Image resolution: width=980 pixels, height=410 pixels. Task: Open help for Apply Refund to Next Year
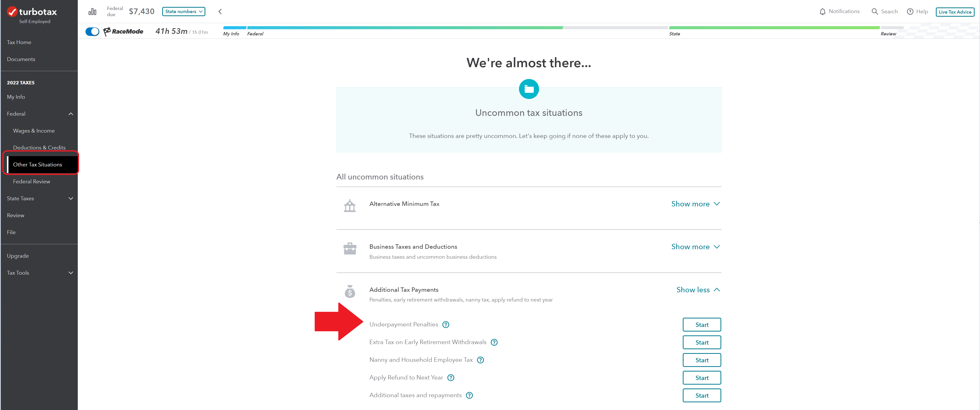pyautogui.click(x=450, y=378)
